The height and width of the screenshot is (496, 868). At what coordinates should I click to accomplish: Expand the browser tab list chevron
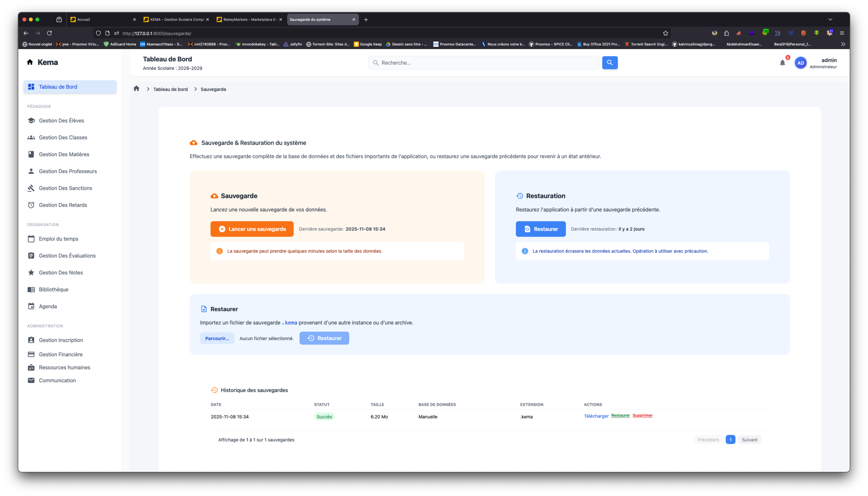(x=830, y=19)
